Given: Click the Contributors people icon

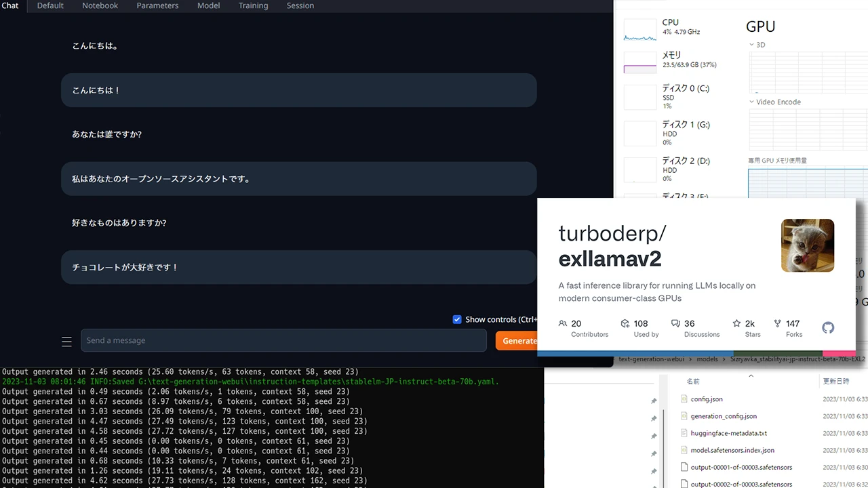Looking at the screenshot, I should click(563, 324).
